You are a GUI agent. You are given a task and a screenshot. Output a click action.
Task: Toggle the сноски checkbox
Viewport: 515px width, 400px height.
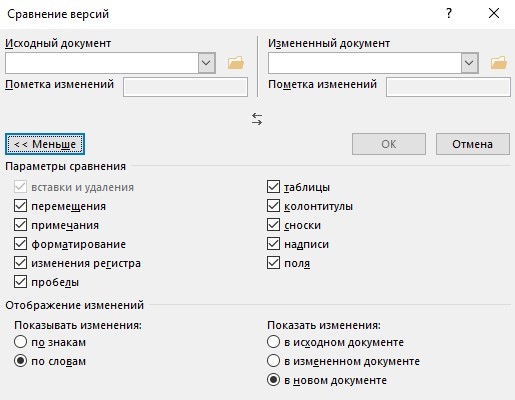click(x=273, y=225)
